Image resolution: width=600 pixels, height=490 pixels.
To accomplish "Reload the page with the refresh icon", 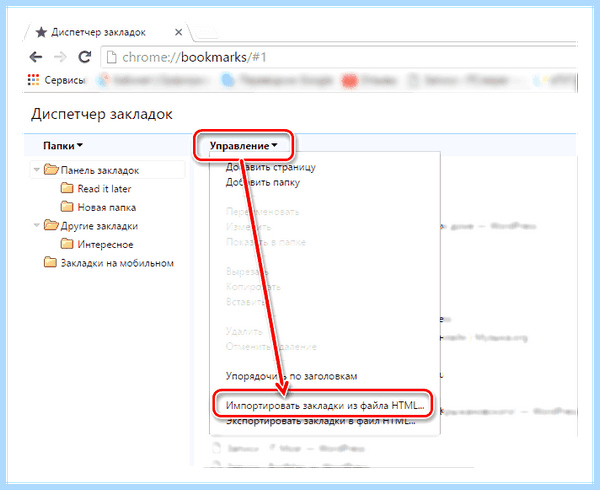I will 85,57.
